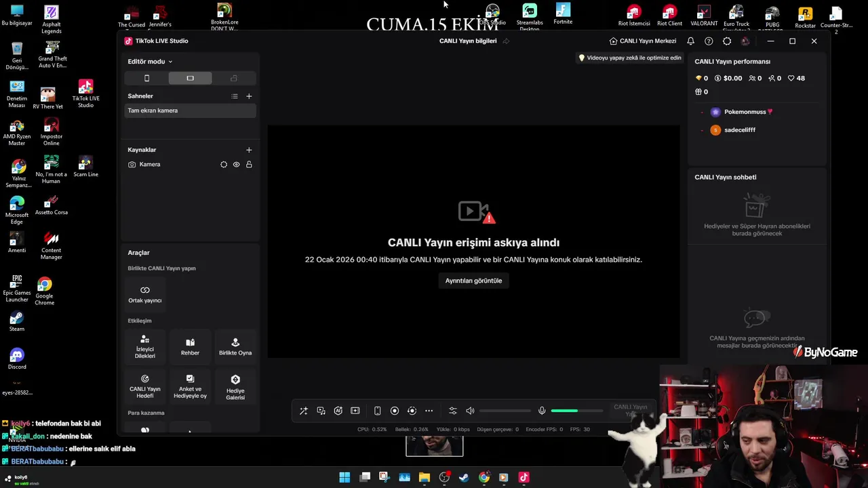Screen dimensions: 868x488
Task: Click the $0.00 earnings stat
Action: [728, 78]
